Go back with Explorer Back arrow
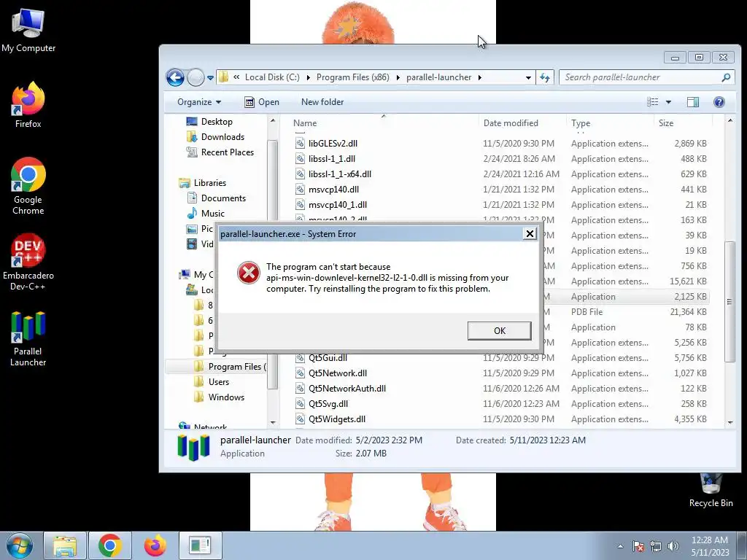 pos(175,77)
